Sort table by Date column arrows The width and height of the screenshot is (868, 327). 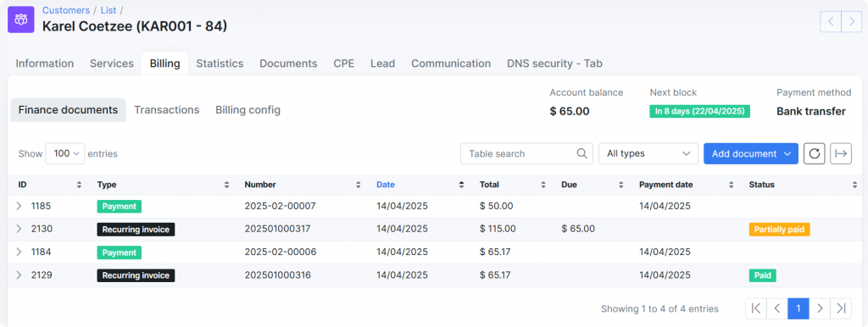pos(462,185)
